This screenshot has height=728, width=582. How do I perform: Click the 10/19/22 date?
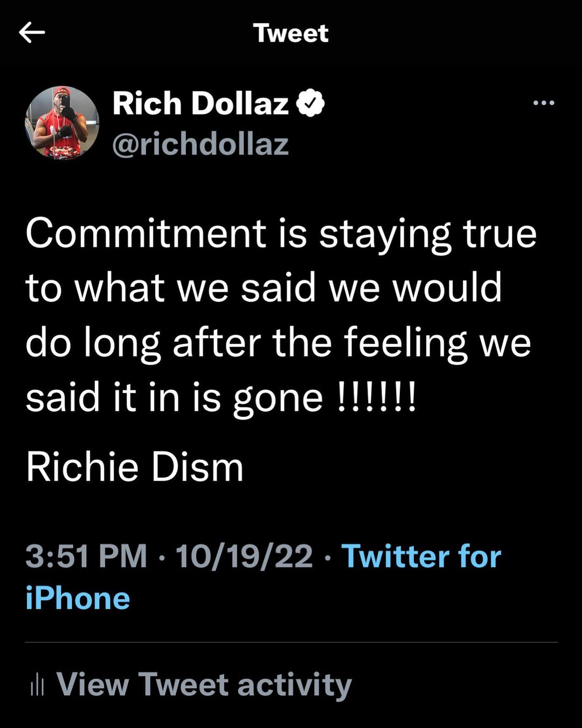[x=244, y=556]
